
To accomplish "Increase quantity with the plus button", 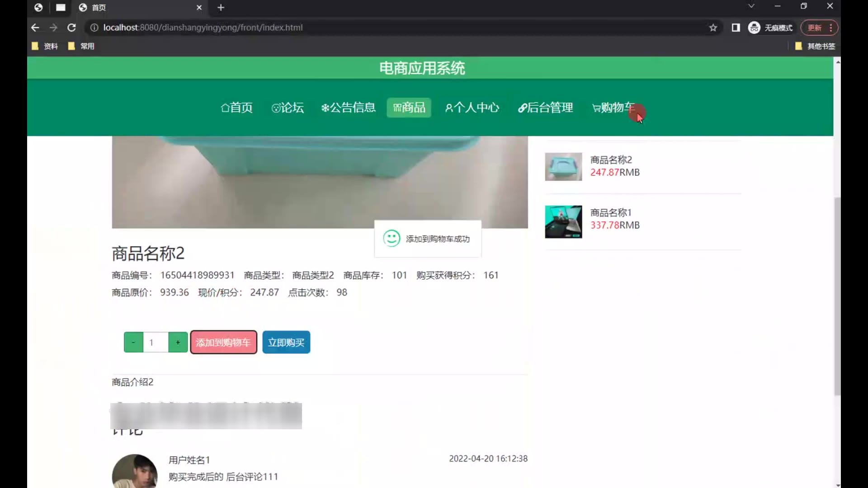I will tap(178, 343).
